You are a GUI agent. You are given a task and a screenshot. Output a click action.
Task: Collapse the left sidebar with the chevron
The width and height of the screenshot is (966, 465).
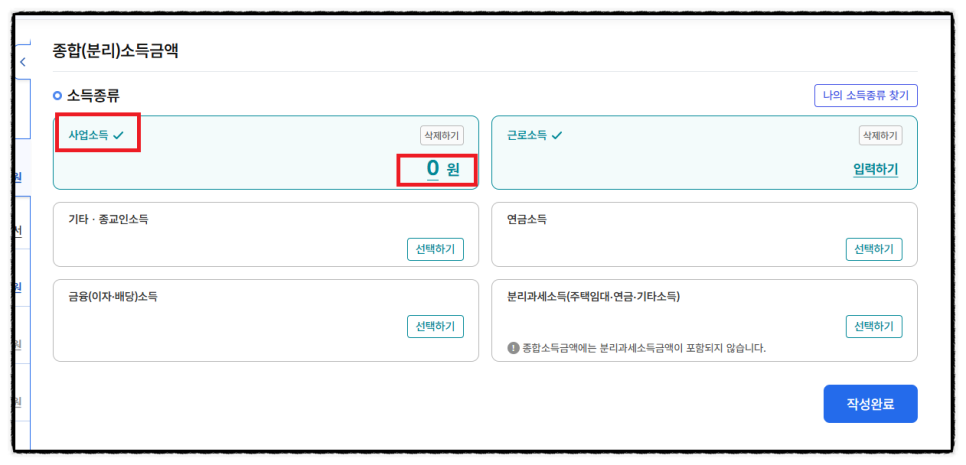click(x=22, y=62)
